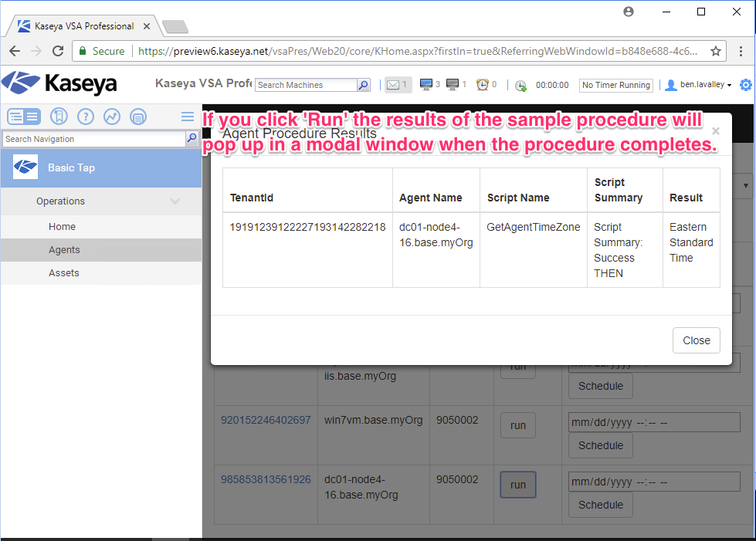756x541 pixels.
Task: Click the Search Navigation input field
Action: click(x=94, y=139)
